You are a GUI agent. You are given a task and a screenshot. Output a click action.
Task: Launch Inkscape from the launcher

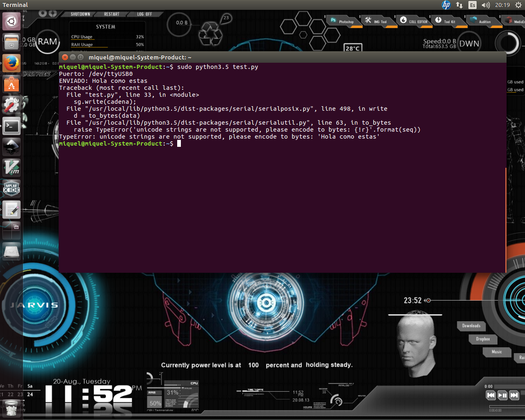click(x=11, y=147)
